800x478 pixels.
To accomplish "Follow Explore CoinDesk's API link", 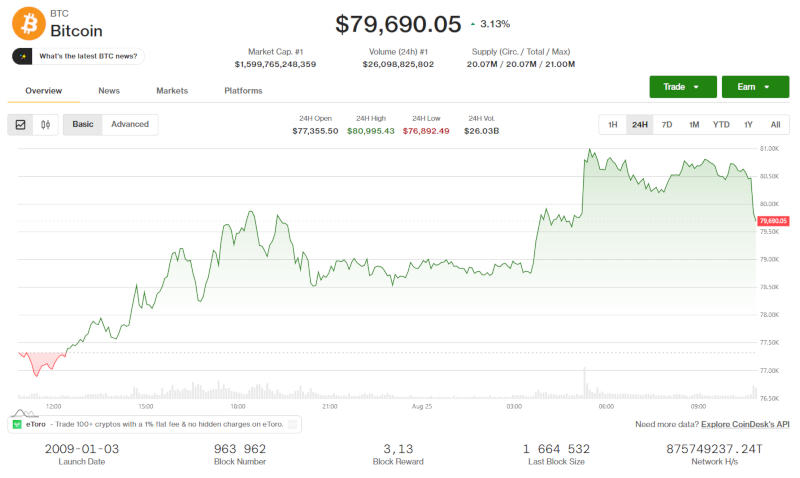I will pyautogui.click(x=745, y=424).
